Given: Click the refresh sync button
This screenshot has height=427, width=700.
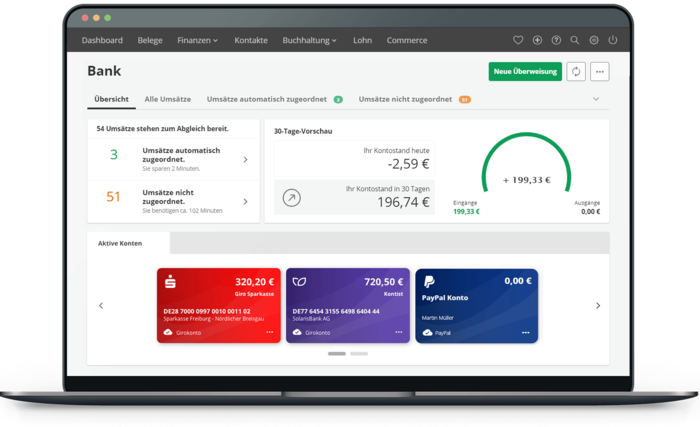Looking at the screenshot, I should (x=576, y=71).
